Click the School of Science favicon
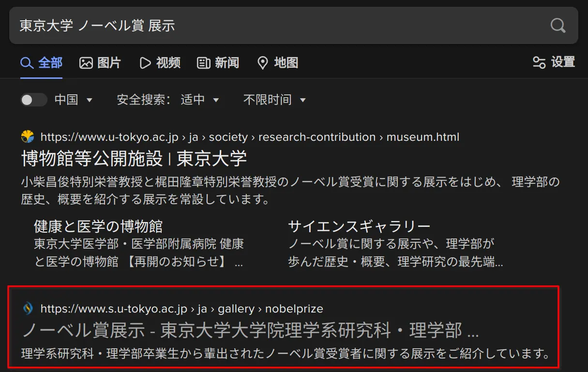 click(28, 309)
